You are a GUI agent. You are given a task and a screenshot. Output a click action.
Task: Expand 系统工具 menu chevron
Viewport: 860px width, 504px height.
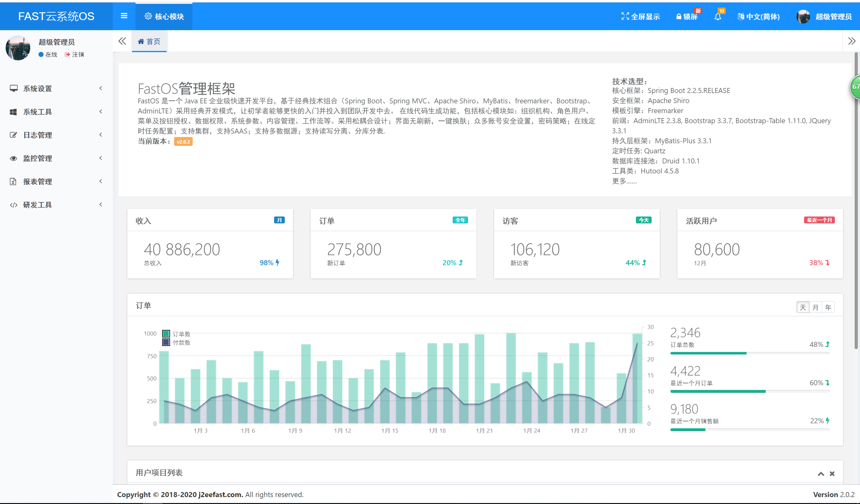[101, 112]
